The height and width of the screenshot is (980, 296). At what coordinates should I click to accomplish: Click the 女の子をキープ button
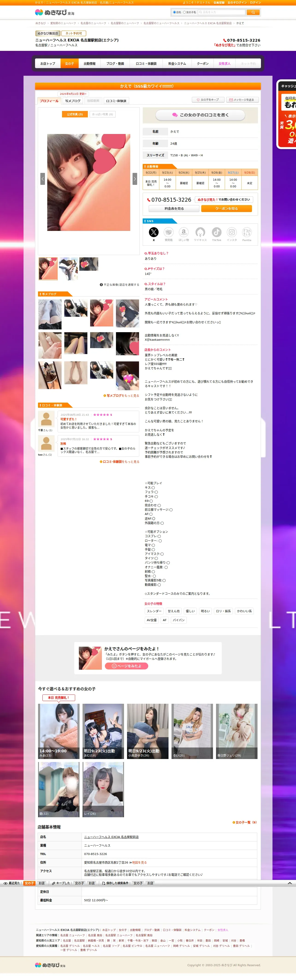(x=208, y=100)
